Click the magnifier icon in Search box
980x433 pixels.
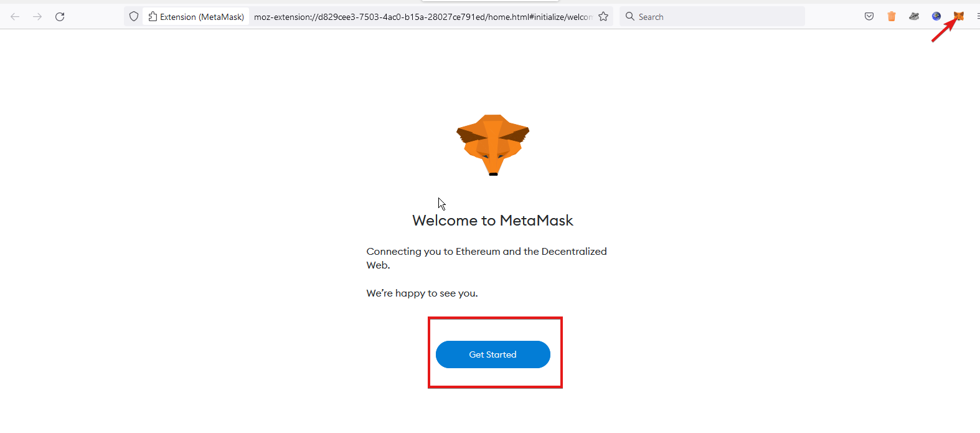[630, 16]
